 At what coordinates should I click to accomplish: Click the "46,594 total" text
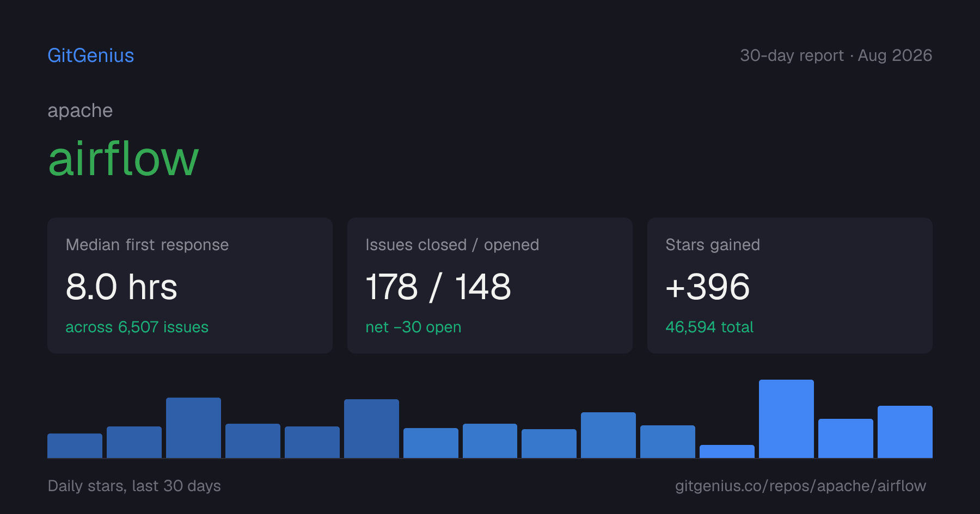(x=709, y=327)
